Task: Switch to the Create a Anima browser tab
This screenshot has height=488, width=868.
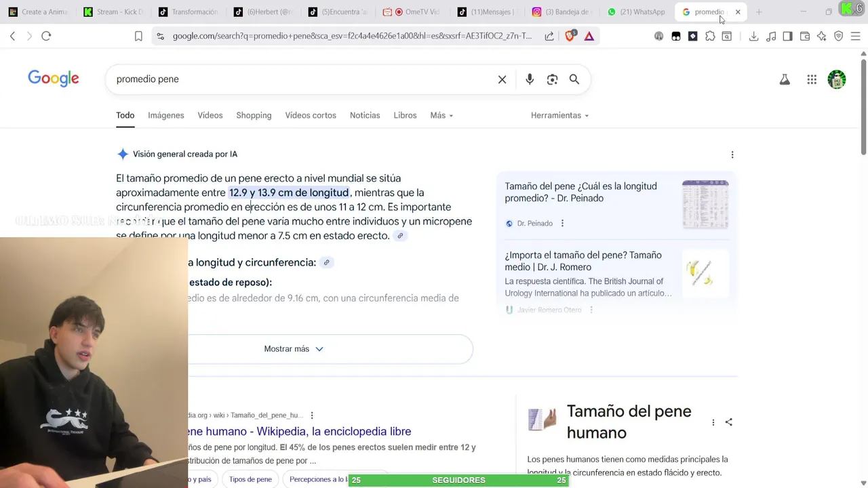Action: tap(39, 12)
